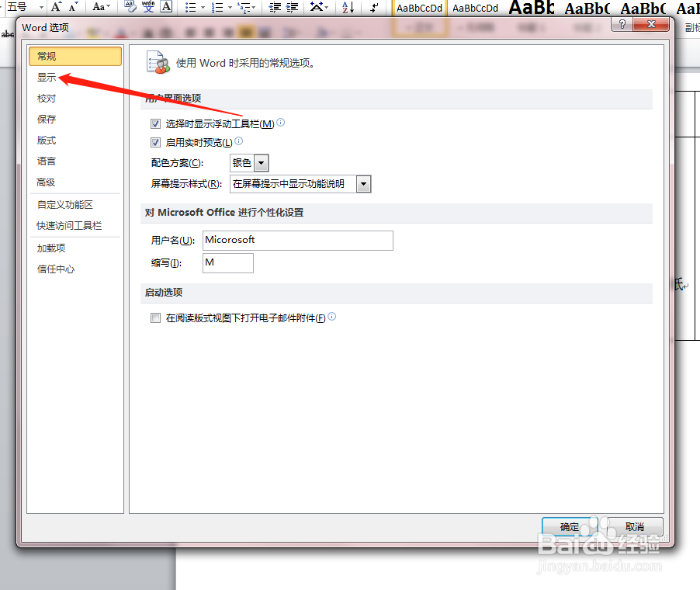Click the Help question mark button

pyautogui.click(x=622, y=24)
